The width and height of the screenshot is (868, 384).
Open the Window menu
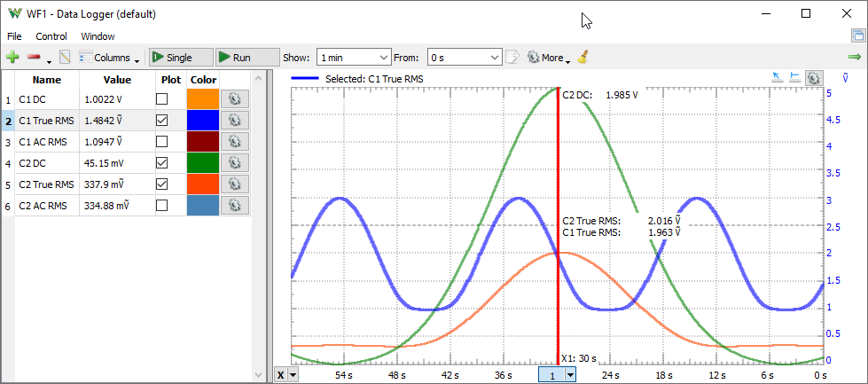click(98, 36)
